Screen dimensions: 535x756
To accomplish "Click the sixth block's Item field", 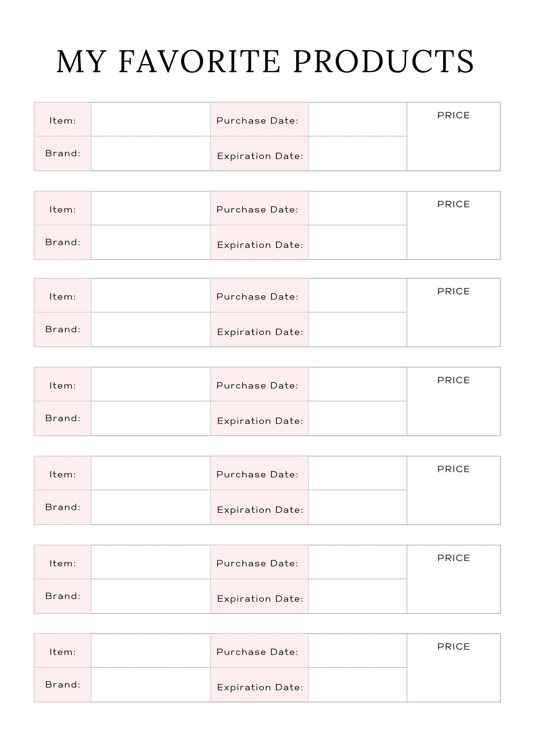I will tap(151, 562).
